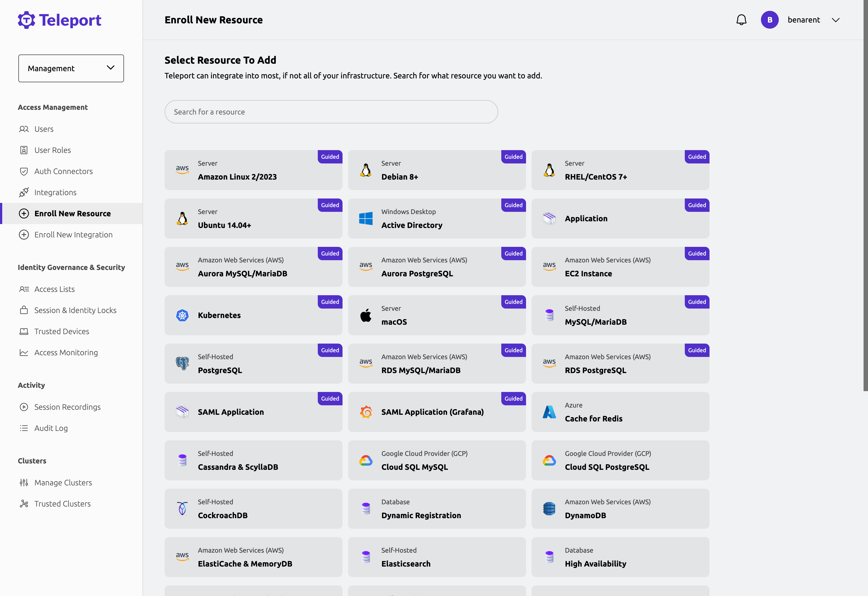Choose the Debian 8+ server card
The image size is (868, 596).
point(437,170)
